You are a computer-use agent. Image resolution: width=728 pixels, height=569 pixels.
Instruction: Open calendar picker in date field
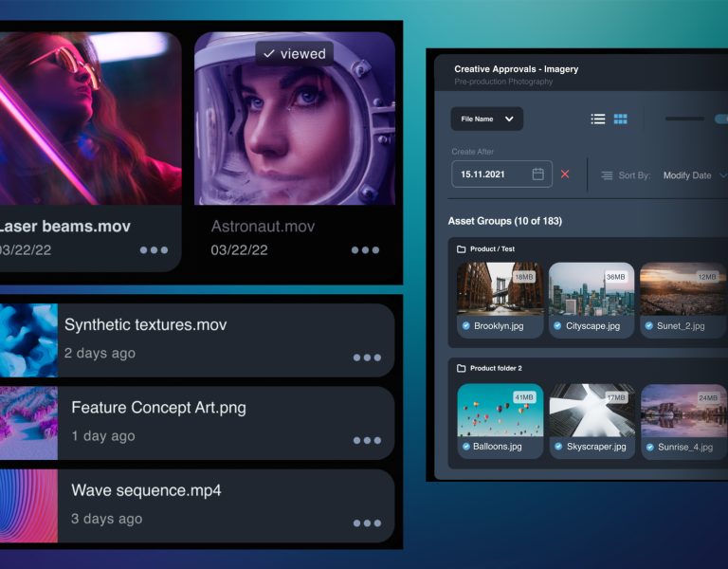coord(538,174)
